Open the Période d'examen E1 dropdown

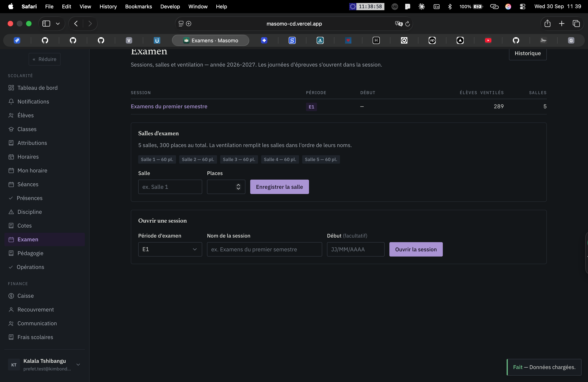[x=170, y=249]
